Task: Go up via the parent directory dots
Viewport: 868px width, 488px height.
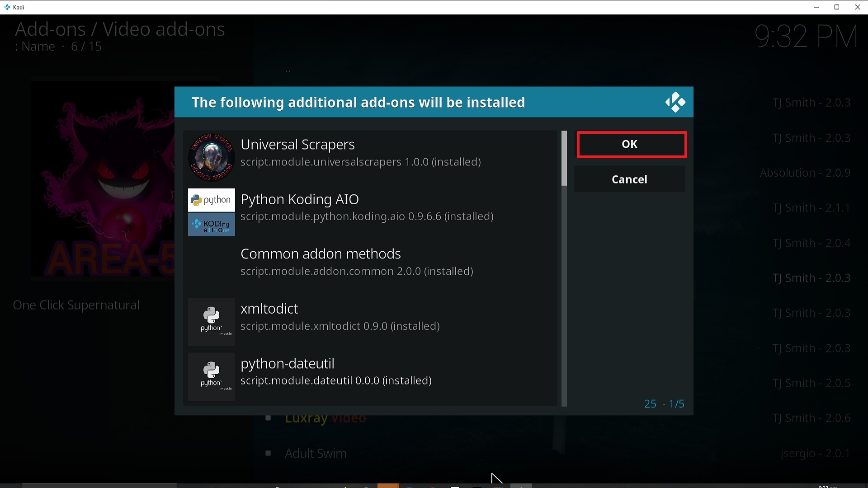Action: coord(288,71)
